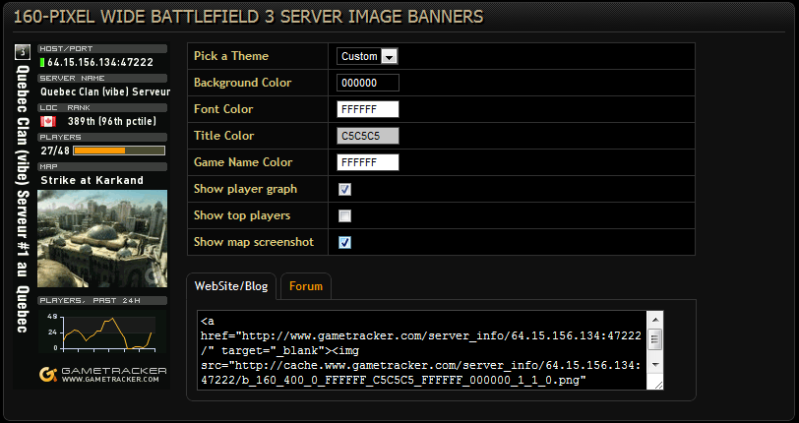Viewport: 799px width, 423px height.
Task: Click the 389th (96th pctile) rank text
Action: click(112, 121)
